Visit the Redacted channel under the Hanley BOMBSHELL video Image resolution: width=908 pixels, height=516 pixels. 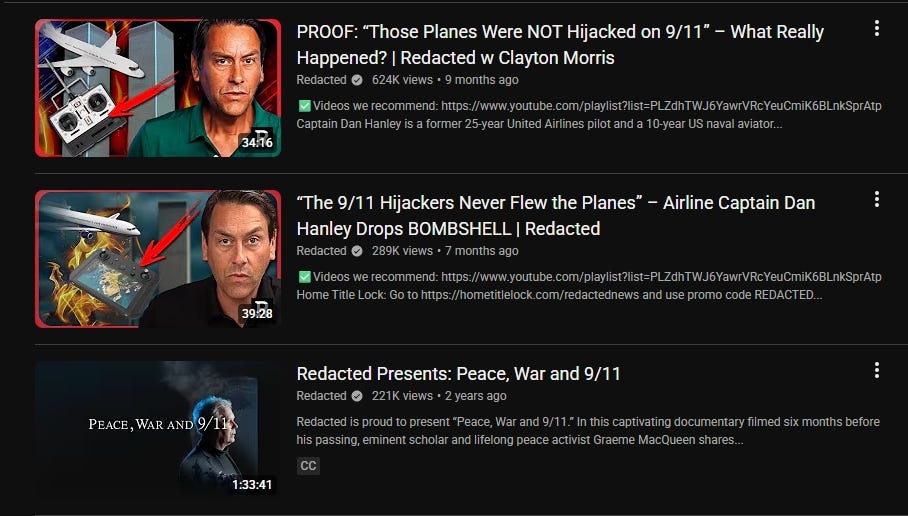pos(321,251)
